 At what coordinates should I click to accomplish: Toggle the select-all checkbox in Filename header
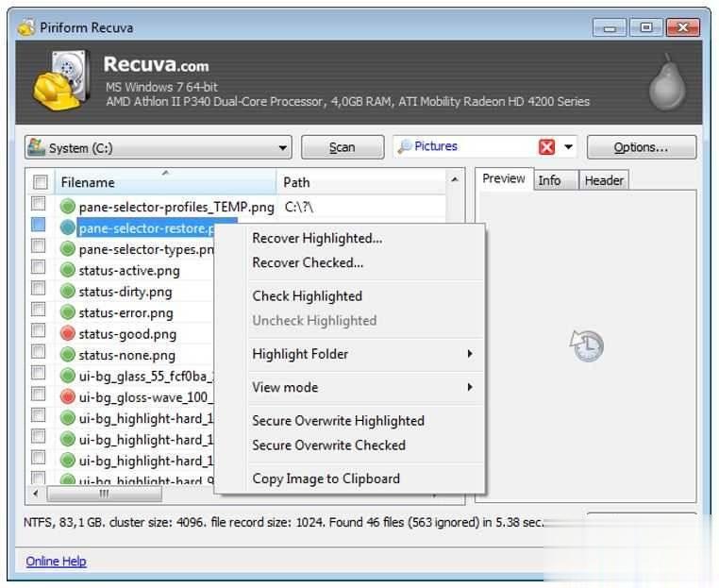tap(40, 182)
